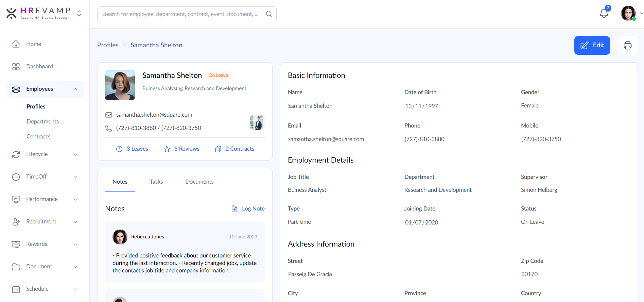
Task: Expand the Performance menu
Action: (x=75, y=199)
